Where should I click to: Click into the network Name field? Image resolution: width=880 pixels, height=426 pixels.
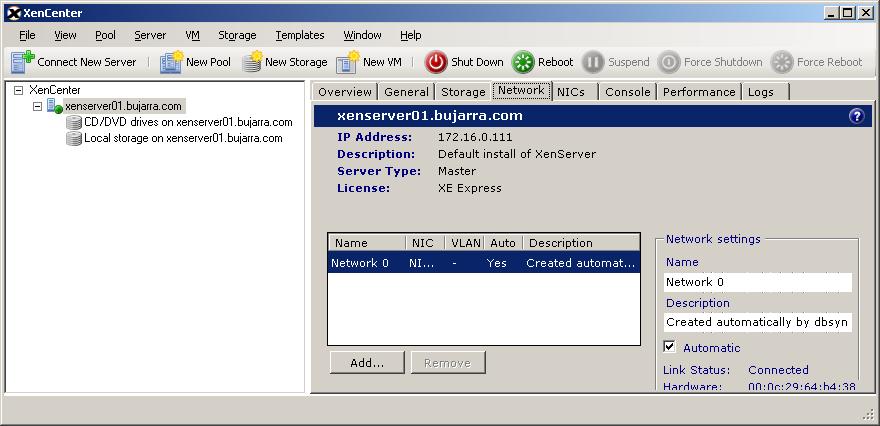(x=758, y=282)
